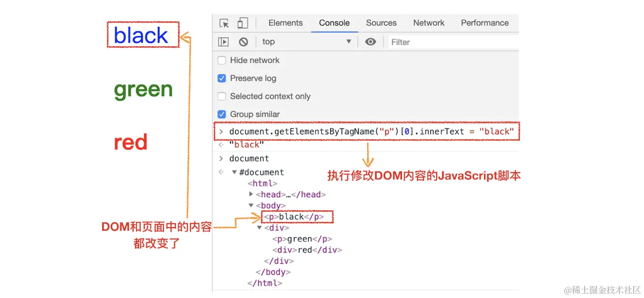Collapse the body element triangle
The image size is (644, 298).
point(251,206)
